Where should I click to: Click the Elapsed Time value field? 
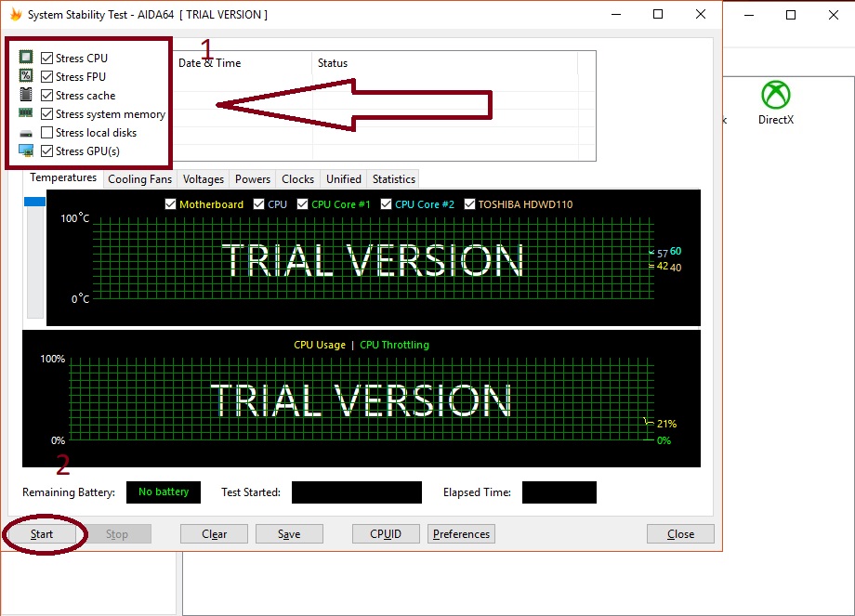click(559, 491)
